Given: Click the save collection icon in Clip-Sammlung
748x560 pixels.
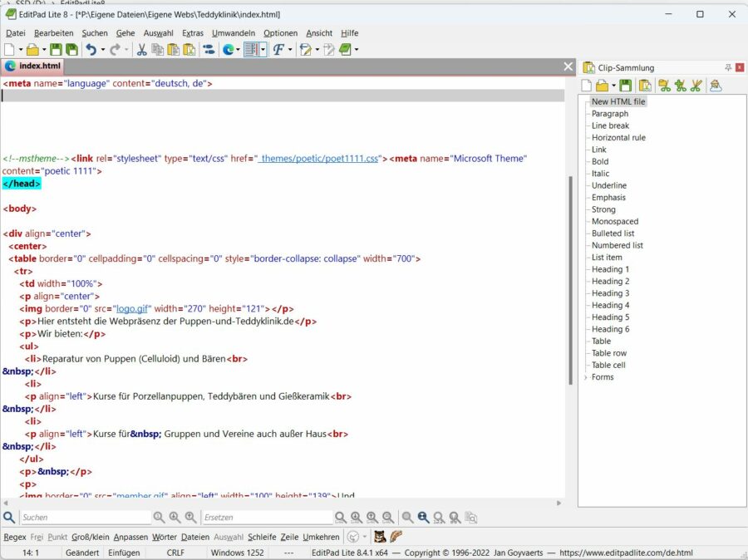Looking at the screenshot, I should [626, 85].
